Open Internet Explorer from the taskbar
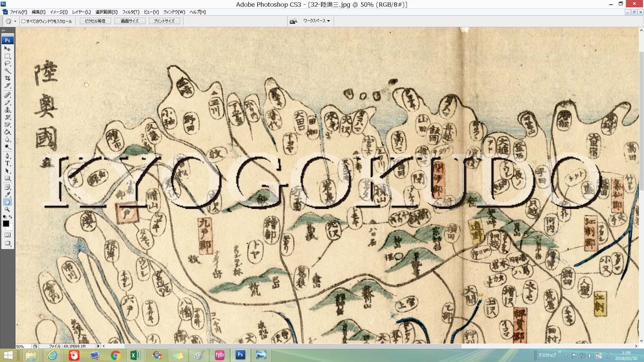 click(53, 355)
